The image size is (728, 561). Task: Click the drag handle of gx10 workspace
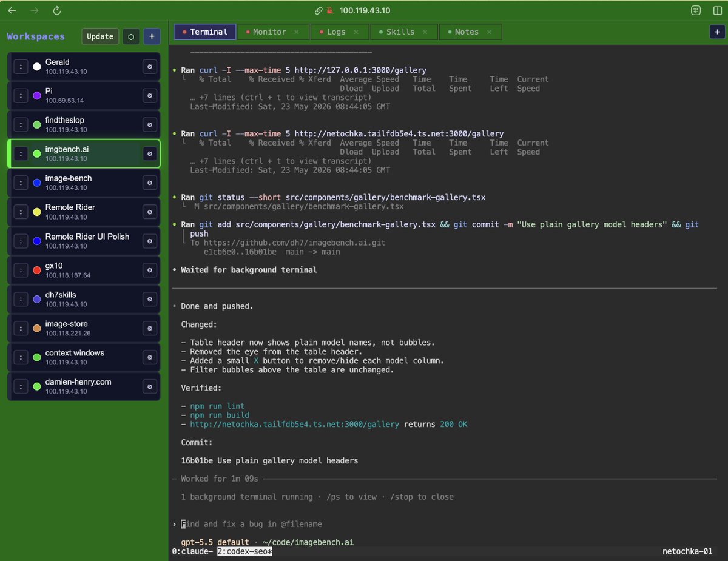coord(21,270)
